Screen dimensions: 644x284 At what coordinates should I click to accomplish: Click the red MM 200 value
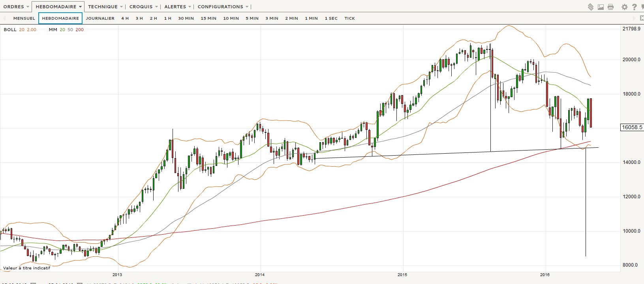(x=79, y=30)
